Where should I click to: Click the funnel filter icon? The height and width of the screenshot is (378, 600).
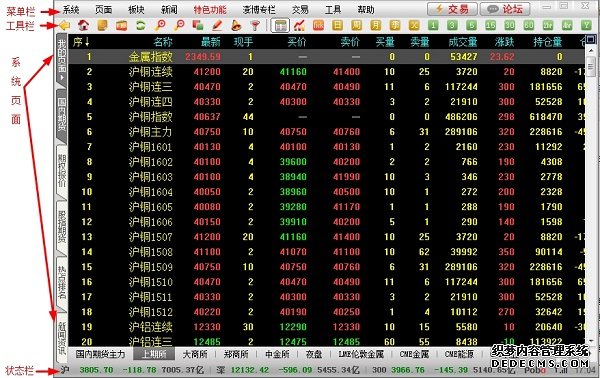coord(255,26)
